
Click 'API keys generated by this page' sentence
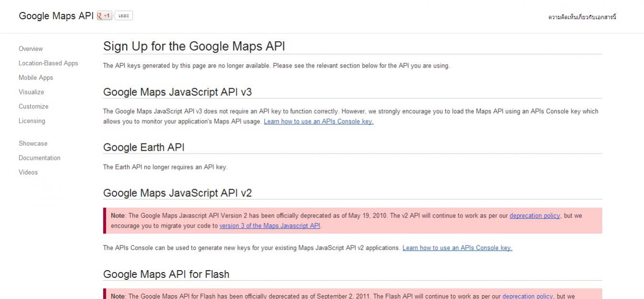[276, 66]
